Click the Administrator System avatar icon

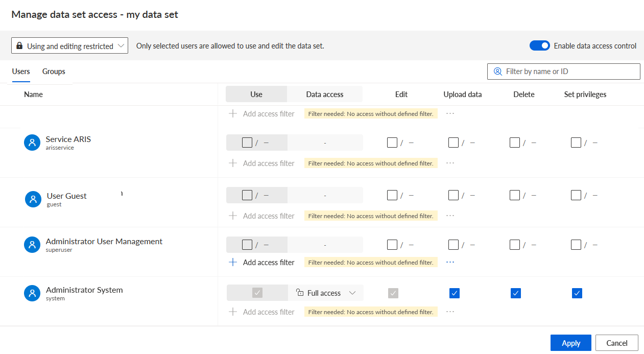click(x=32, y=293)
